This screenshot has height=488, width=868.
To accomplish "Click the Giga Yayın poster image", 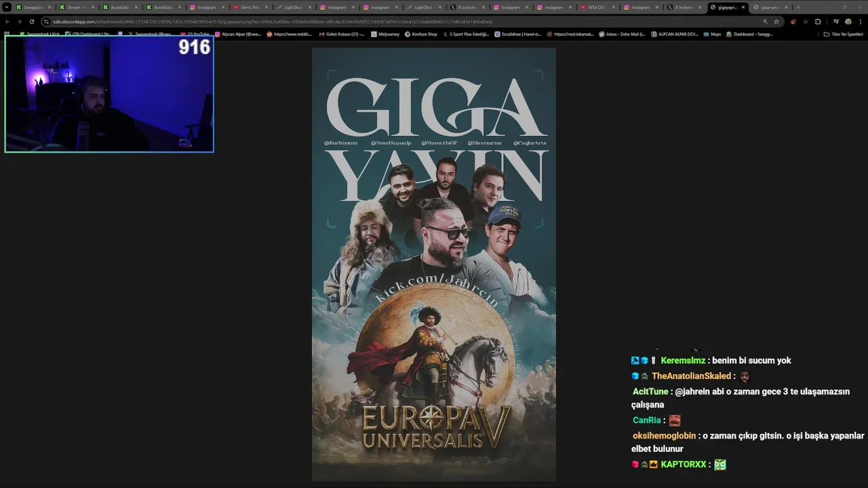I will tap(434, 264).
